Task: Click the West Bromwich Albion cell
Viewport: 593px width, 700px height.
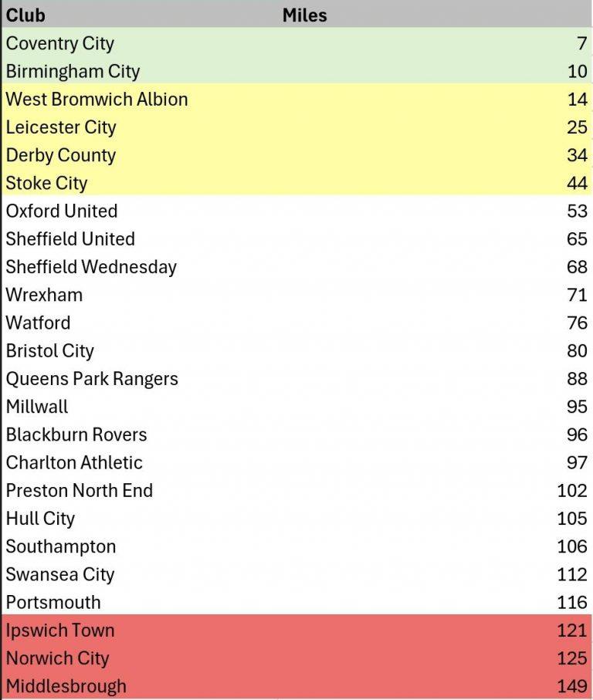Action: [97, 99]
